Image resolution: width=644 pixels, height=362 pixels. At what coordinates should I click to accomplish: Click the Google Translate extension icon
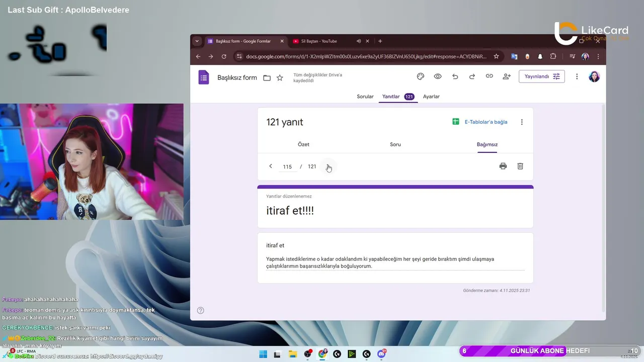tap(514, 56)
